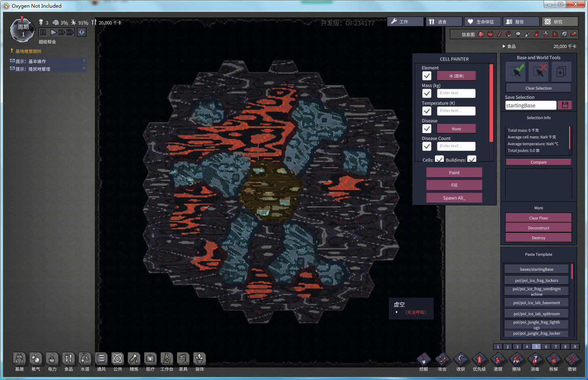Open the 水道 (Plumbing) build category
This screenshot has height=380, width=588.
pos(85,359)
